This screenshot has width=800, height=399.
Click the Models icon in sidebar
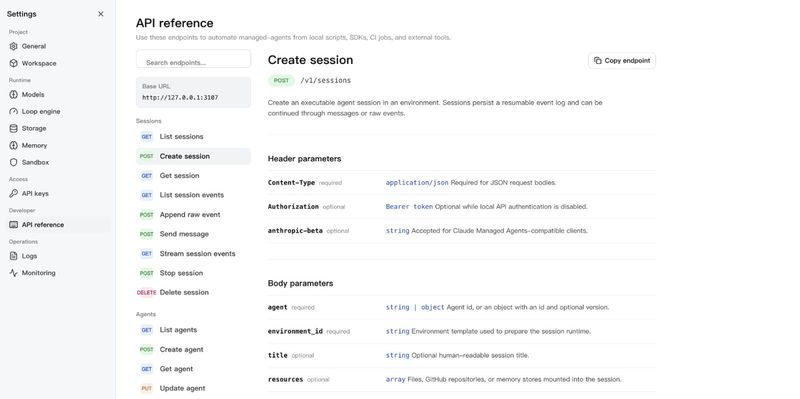click(x=13, y=94)
